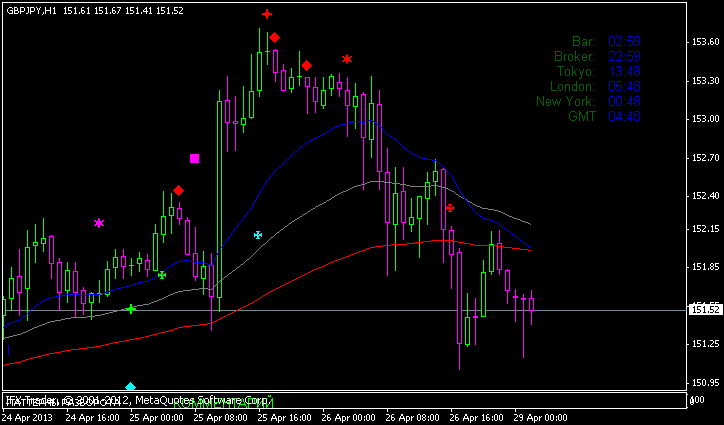The image size is (724, 425).
Task: Click the 153.60 price axis label
Action: click(x=705, y=42)
